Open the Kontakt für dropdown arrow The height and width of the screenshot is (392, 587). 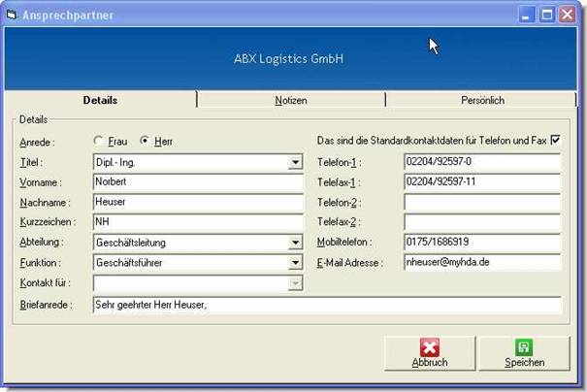click(295, 283)
